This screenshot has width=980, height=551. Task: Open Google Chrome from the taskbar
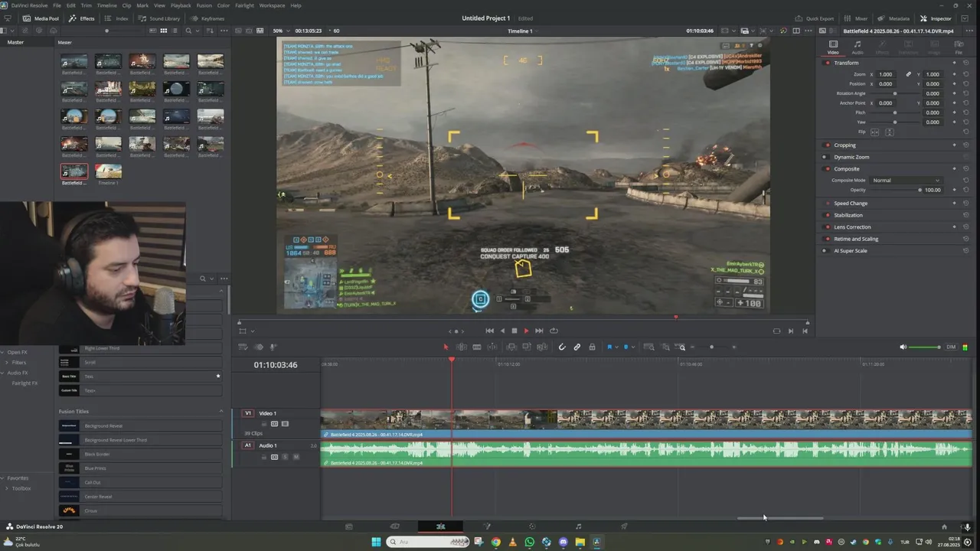(495, 542)
